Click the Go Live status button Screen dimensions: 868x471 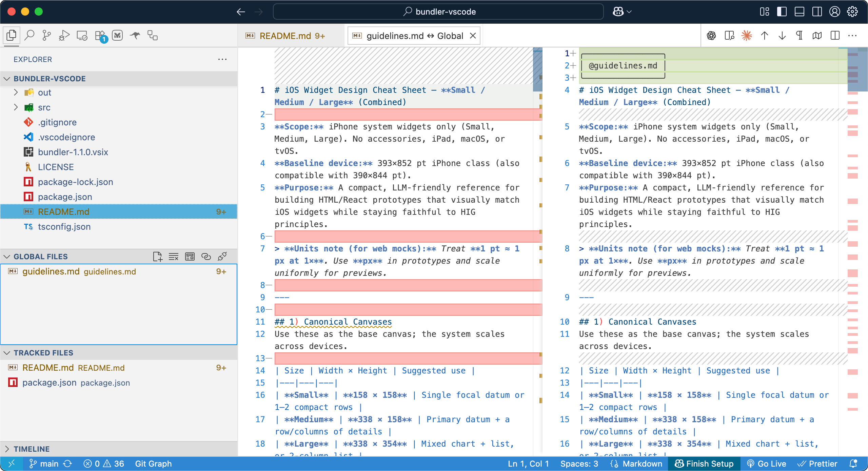(x=767, y=464)
